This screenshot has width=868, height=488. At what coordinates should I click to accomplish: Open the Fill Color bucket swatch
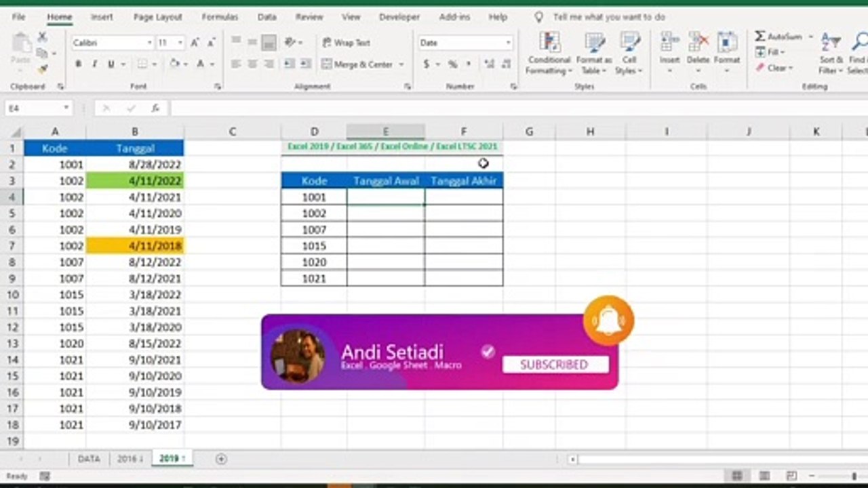(x=174, y=64)
